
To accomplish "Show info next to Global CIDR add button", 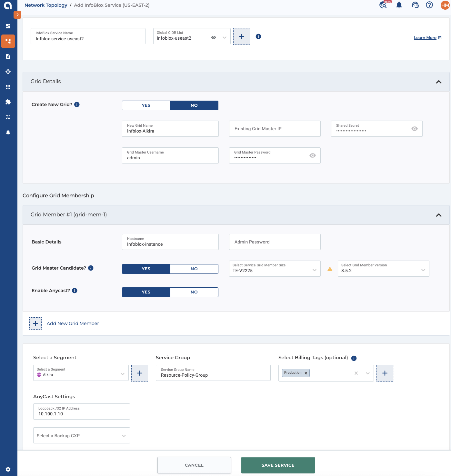I will coord(258,36).
